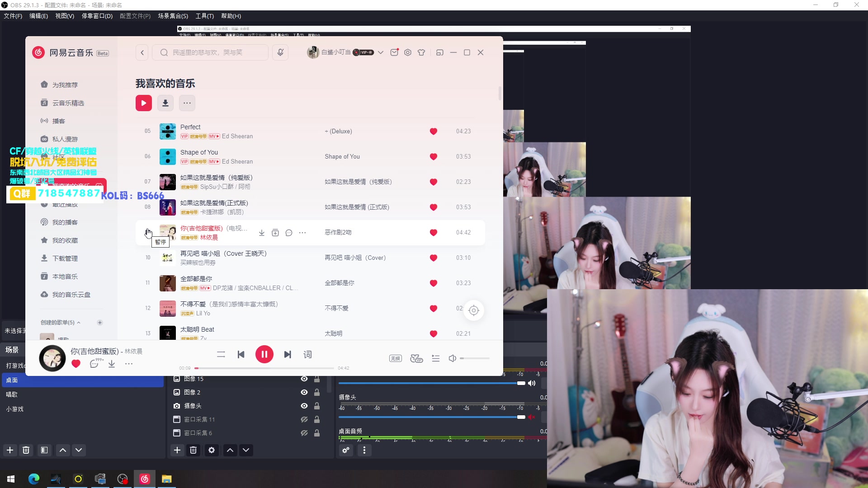Hide the 摄像头 source in OBS

(x=304, y=406)
